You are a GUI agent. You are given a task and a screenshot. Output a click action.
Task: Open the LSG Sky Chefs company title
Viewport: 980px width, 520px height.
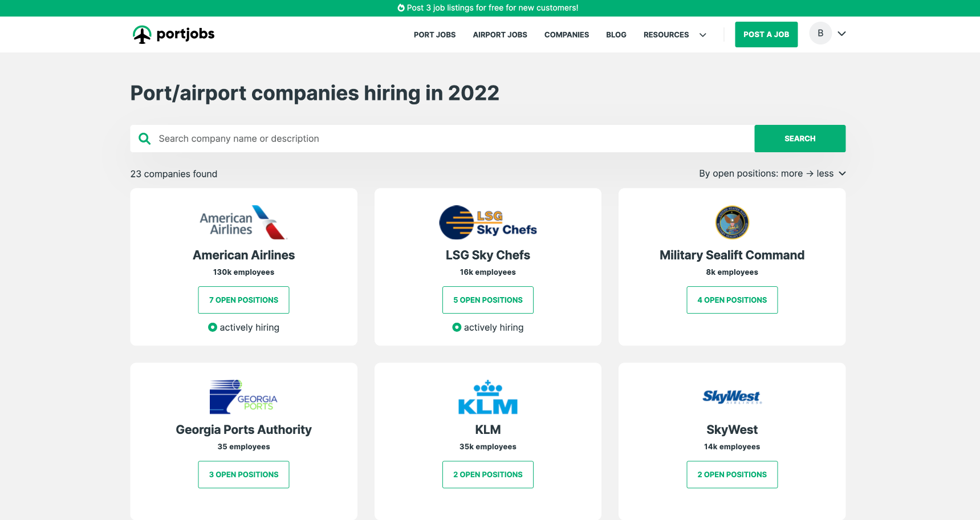[x=488, y=255]
